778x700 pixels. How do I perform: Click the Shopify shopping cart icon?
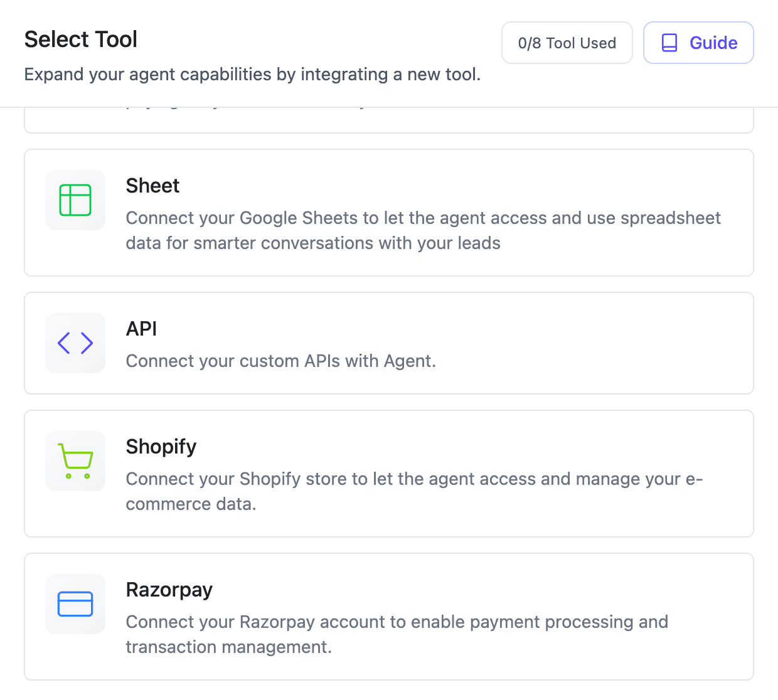pyautogui.click(x=75, y=461)
